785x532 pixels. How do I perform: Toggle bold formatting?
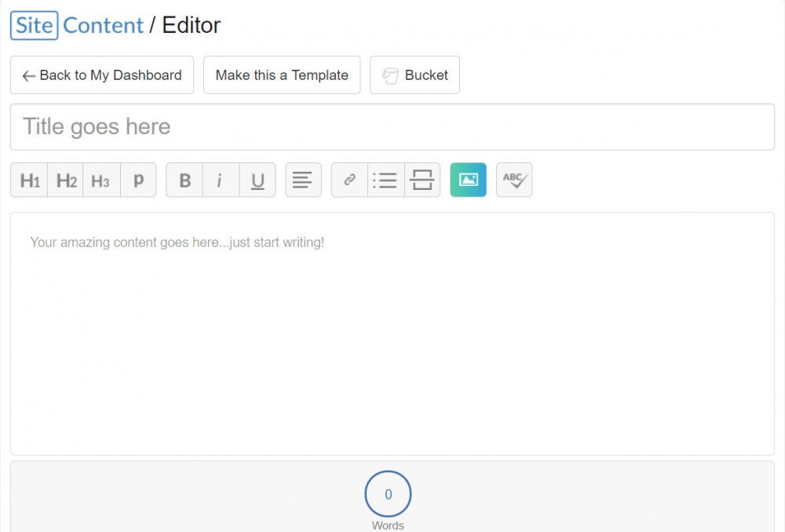[x=184, y=180]
